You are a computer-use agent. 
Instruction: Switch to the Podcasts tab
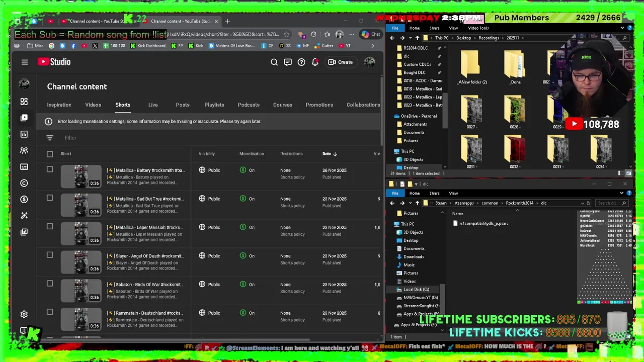click(x=249, y=105)
